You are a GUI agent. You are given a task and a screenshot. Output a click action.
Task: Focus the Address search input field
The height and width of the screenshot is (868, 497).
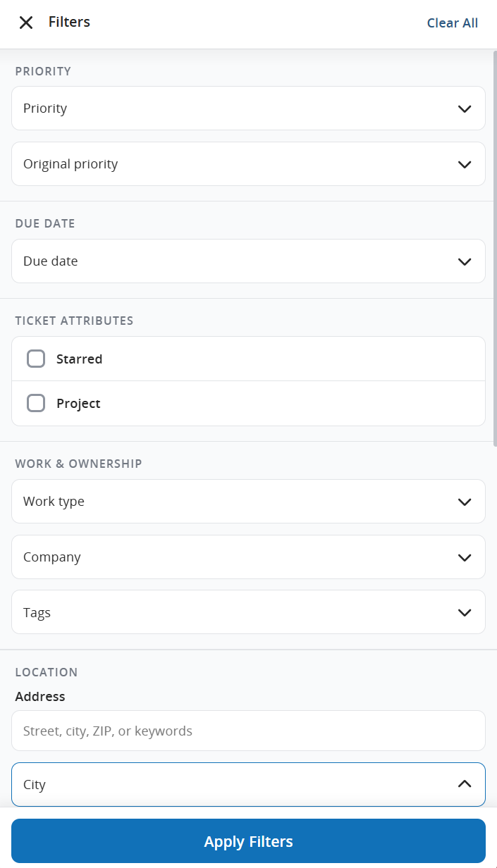click(248, 731)
